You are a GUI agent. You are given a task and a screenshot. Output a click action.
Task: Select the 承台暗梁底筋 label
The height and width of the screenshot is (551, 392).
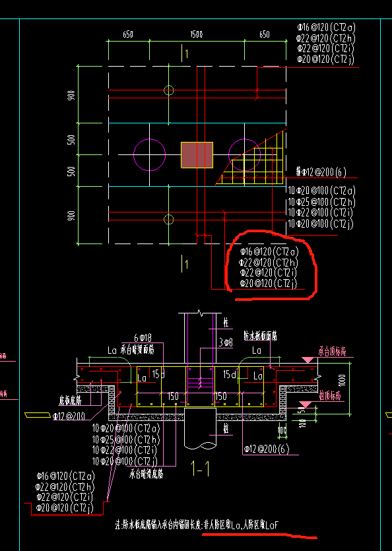147,474
